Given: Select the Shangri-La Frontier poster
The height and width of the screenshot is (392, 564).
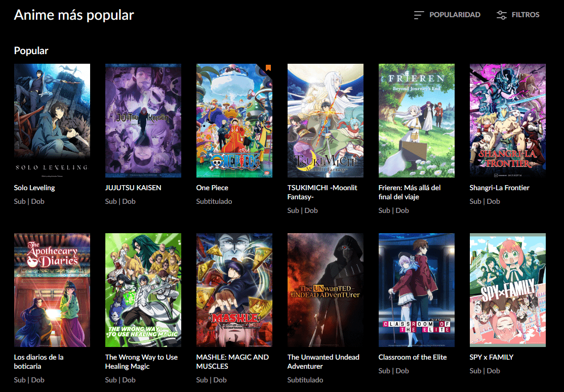Looking at the screenshot, I should coord(507,120).
